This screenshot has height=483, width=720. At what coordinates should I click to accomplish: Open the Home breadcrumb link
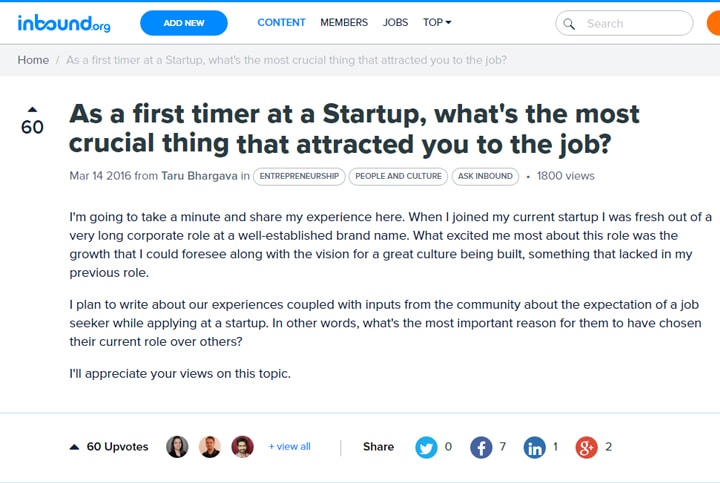coord(33,60)
